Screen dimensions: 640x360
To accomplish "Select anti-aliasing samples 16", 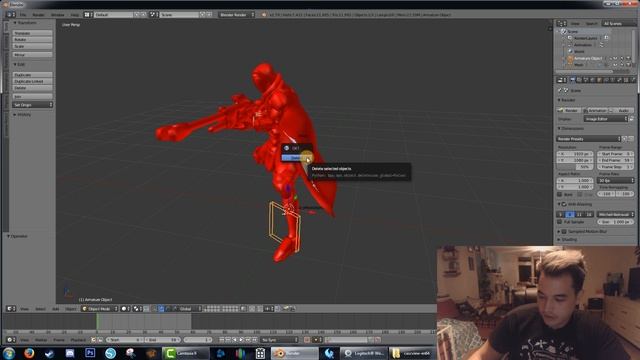I will [589, 214].
